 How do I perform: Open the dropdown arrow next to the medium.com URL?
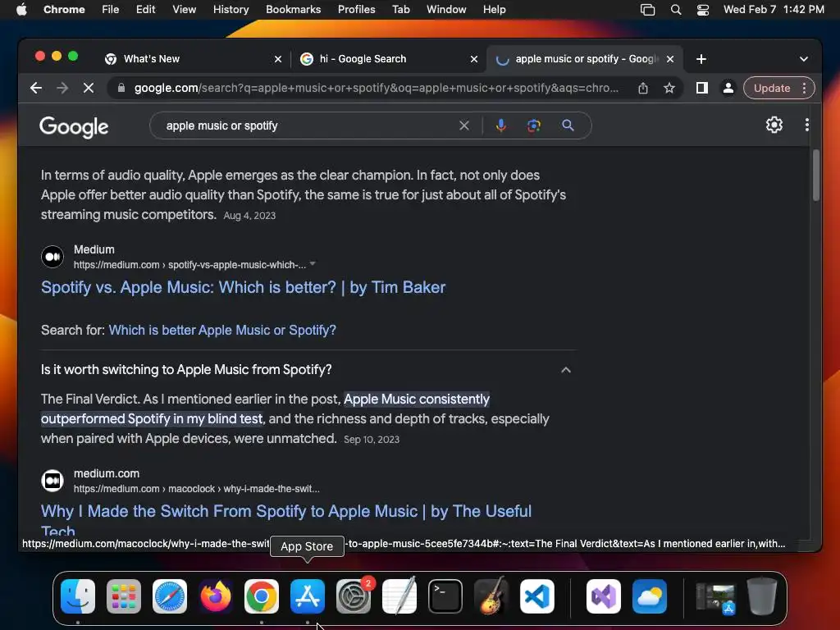(x=313, y=264)
